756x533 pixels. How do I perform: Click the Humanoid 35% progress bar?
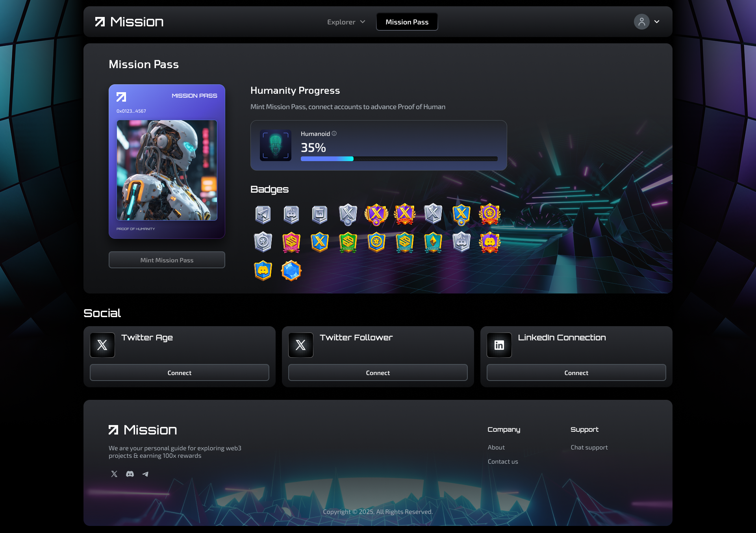click(399, 159)
